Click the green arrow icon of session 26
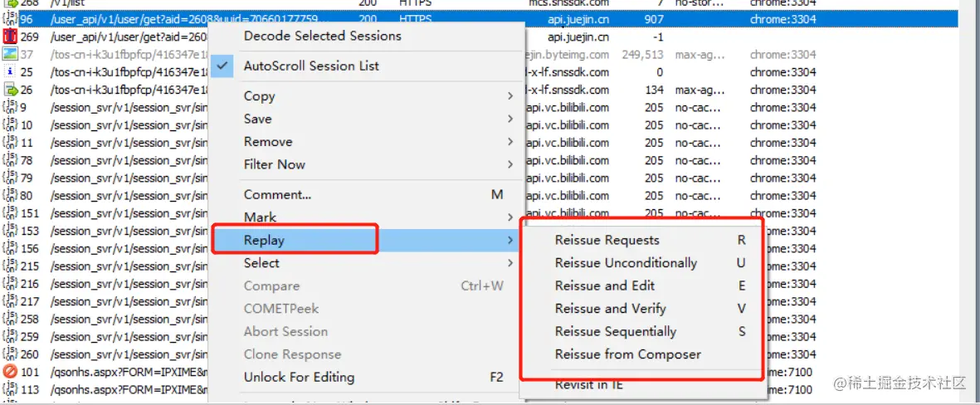The height and width of the screenshot is (405, 980). (9, 90)
